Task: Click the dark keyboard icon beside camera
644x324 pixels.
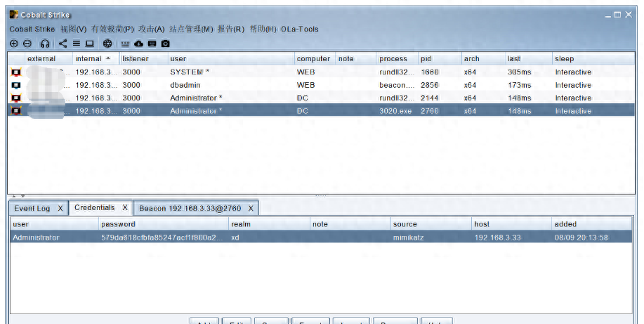Action: coord(152,43)
